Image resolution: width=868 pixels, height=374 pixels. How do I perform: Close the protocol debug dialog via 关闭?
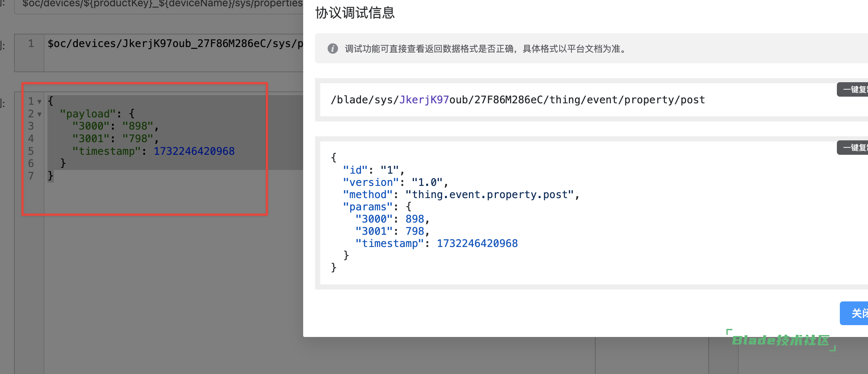(x=854, y=313)
